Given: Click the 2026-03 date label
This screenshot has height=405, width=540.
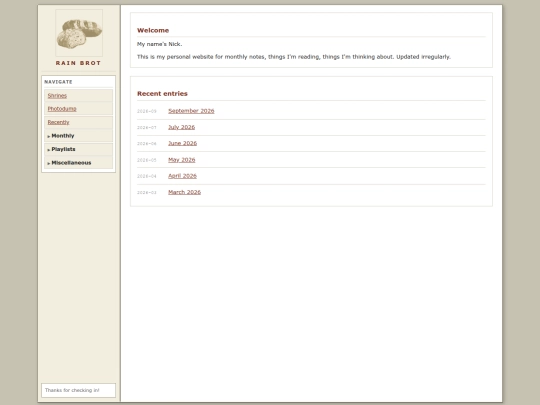Looking at the screenshot, I should coord(147,193).
